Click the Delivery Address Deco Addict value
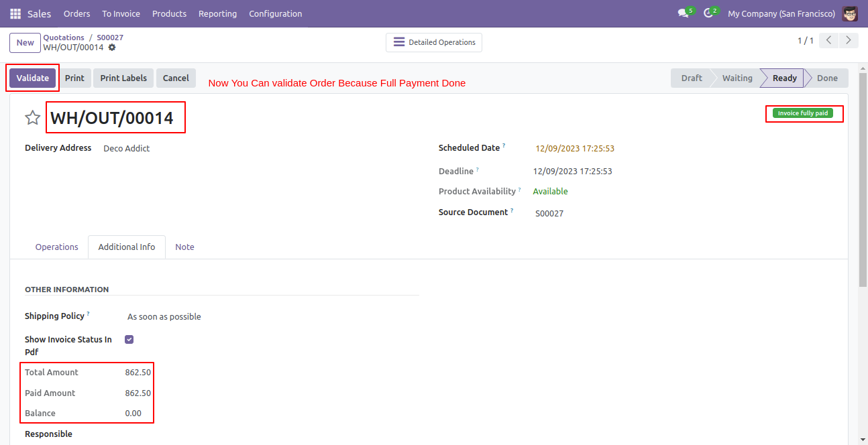This screenshot has width=868, height=445. (127, 149)
